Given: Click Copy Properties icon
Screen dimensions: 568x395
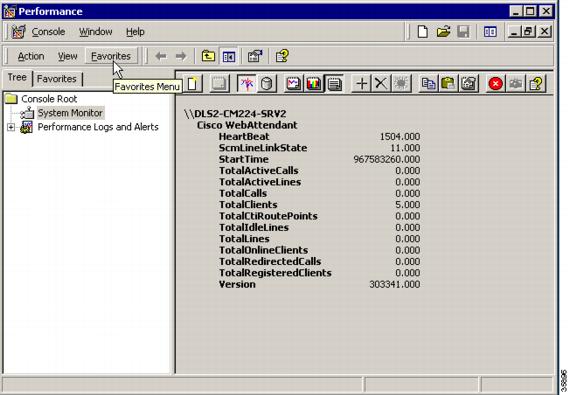Looking at the screenshot, I should click(429, 84).
